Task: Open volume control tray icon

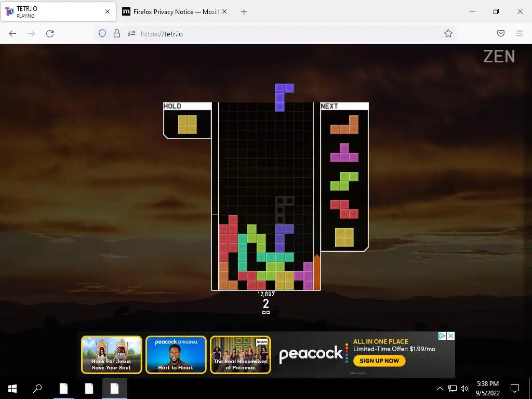Action: 464,389
